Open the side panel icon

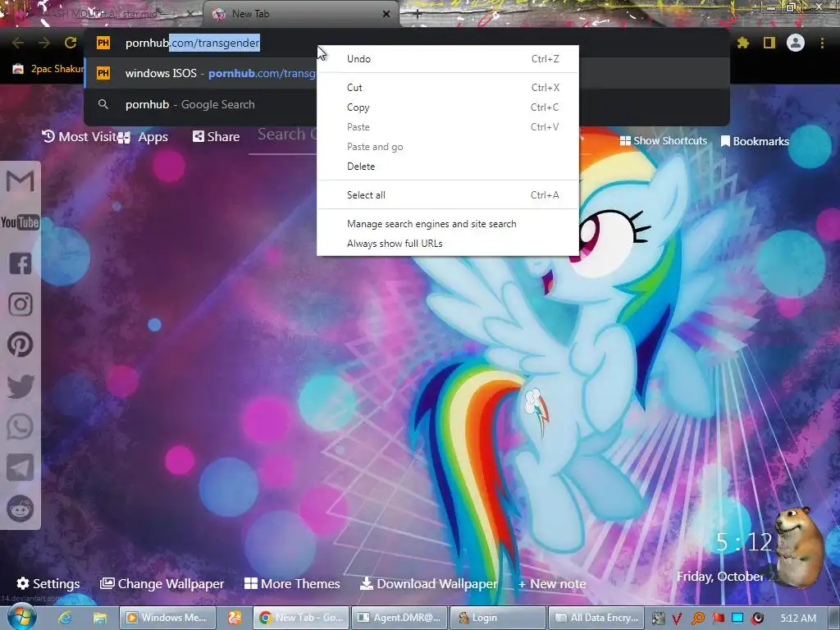pos(769,43)
